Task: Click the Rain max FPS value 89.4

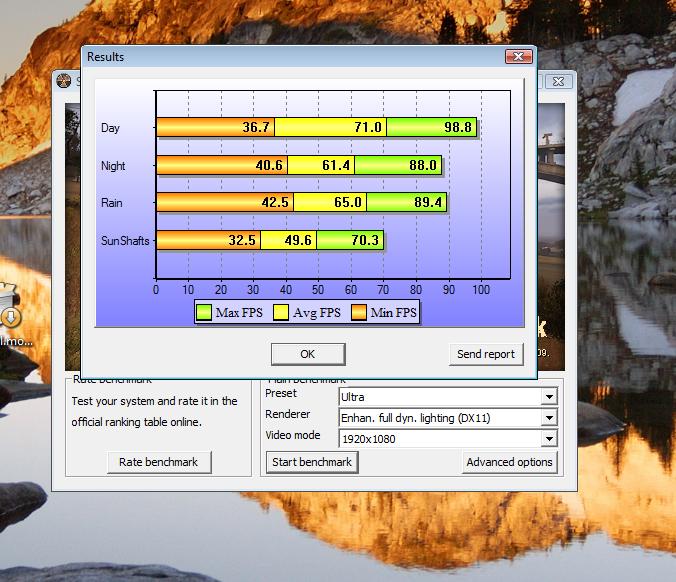Action: [428, 202]
